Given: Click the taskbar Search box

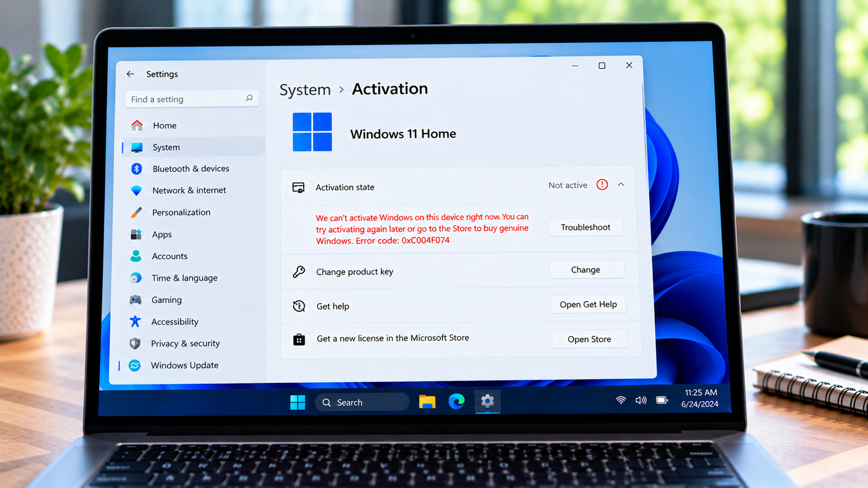Looking at the screenshot, I should click(362, 402).
